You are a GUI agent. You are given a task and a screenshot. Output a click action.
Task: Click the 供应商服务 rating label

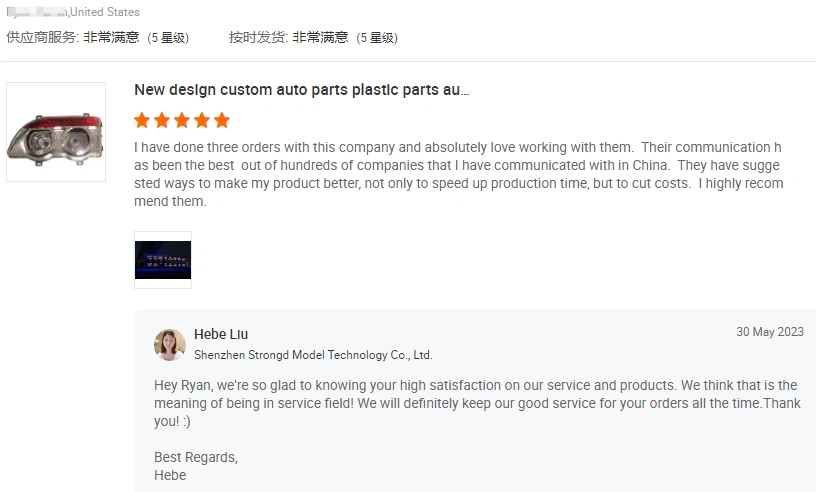point(41,38)
